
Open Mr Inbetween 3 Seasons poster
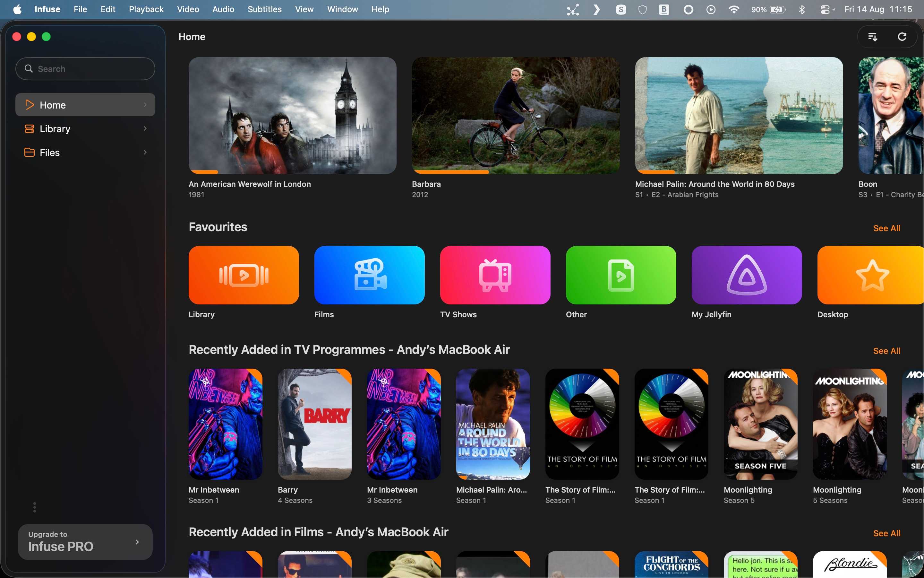tap(404, 424)
